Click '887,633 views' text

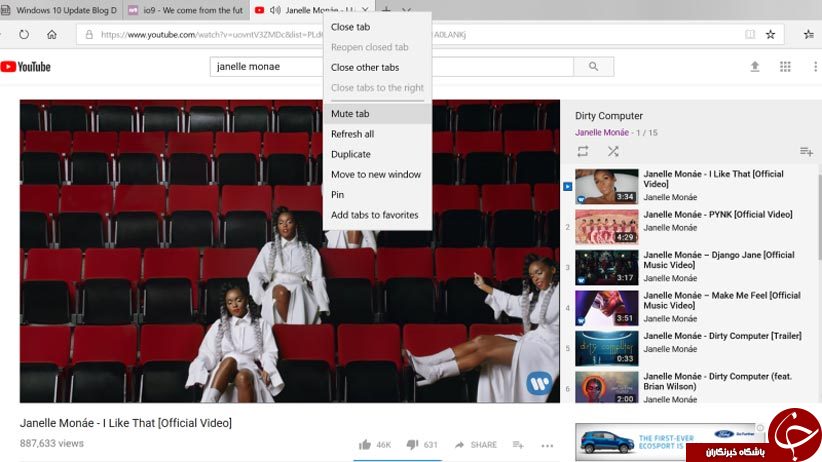pos(52,444)
